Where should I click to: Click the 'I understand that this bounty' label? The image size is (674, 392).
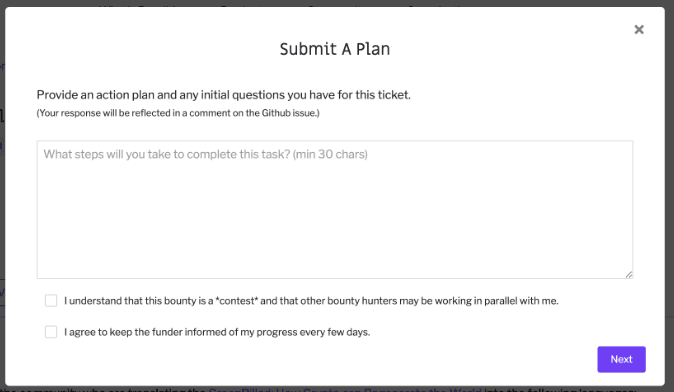[x=311, y=300]
